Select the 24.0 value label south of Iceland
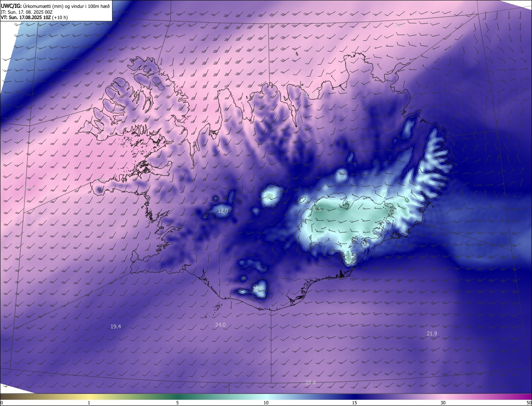The width and height of the screenshot is (532, 406). [220, 325]
